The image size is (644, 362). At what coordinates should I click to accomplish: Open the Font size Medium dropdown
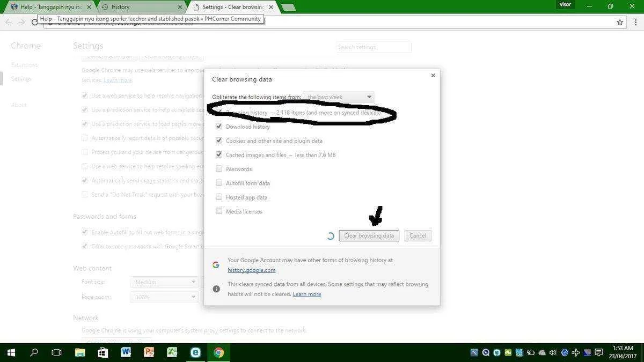(x=164, y=282)
